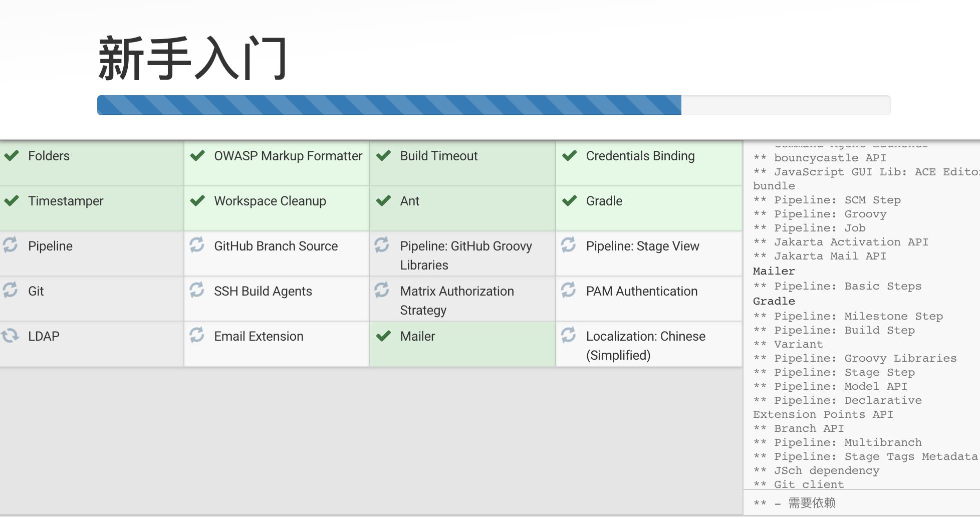Click the checkmark icon in the Mailer plugin cell
Screen dimensions: 980x518
coord(383,336)
